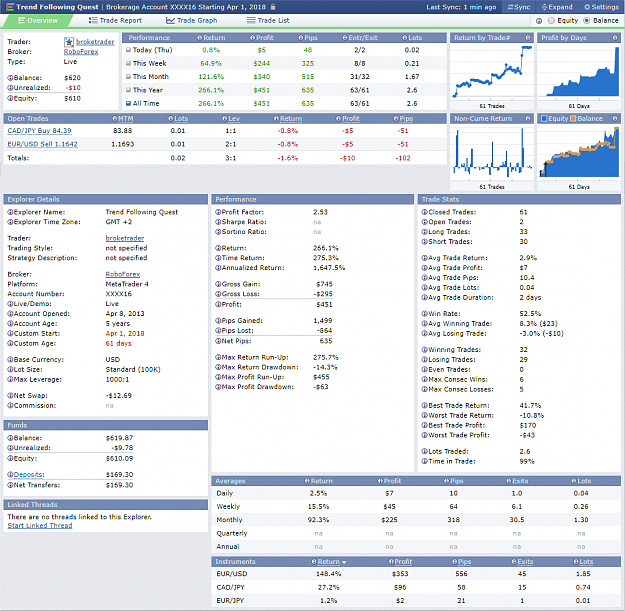625x611 pixels.
Task: Open the Equity Balance chart thumbnail
Action: pos(579,153)
